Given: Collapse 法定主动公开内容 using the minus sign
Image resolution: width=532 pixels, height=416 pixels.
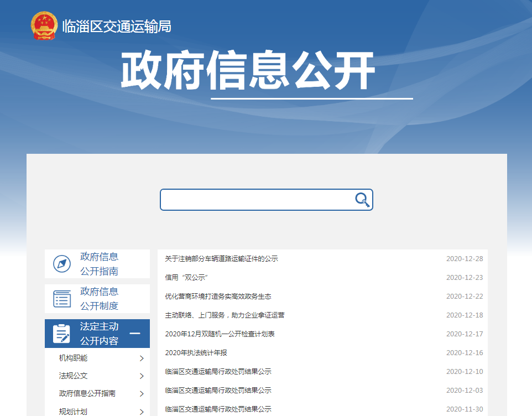Looking at the screenshot, I should click(135, 334).
